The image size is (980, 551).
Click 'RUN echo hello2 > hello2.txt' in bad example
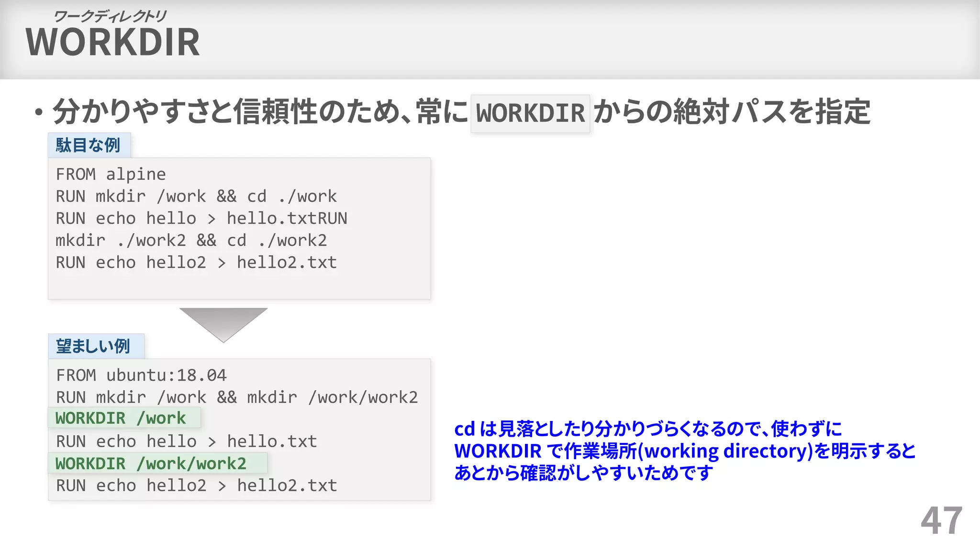(196, 263)
